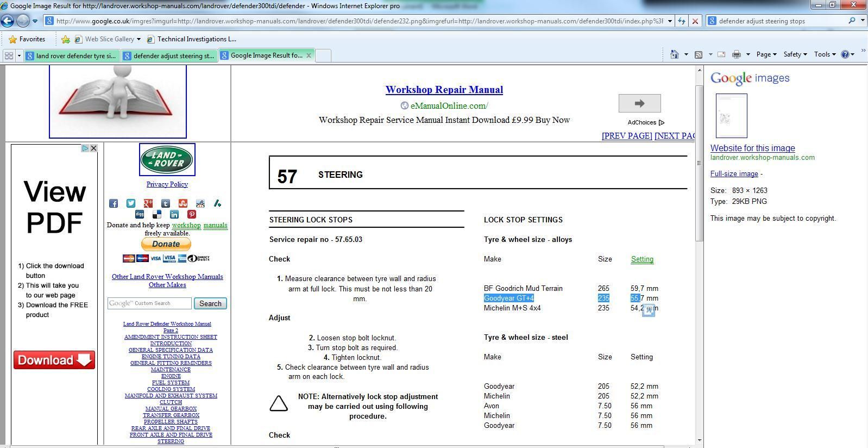868x448 pixels.
Task: Share page on Facebook icon
Action: coord(114,203)
